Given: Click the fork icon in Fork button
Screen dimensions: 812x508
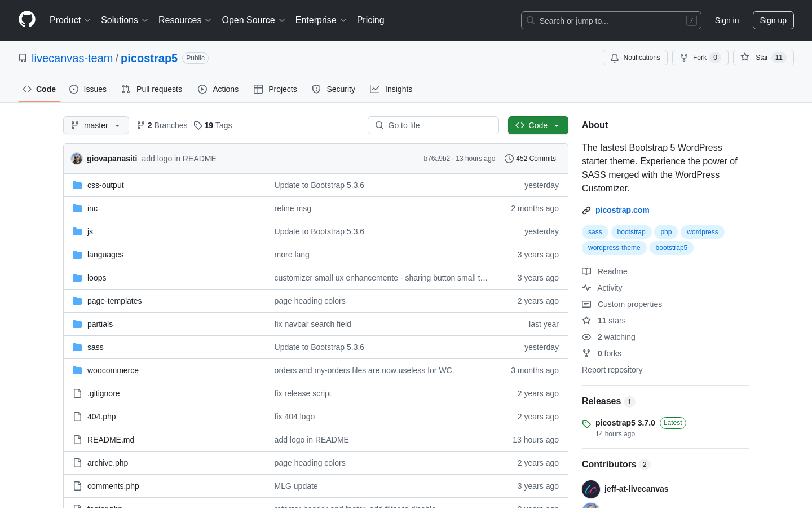Looking at the screenshot, I should point(684,58).
